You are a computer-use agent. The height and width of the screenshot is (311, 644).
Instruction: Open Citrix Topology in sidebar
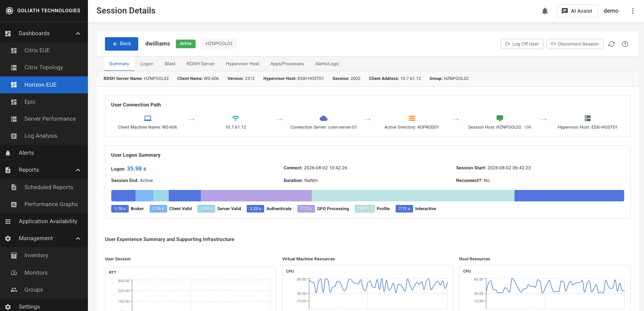tap(44, 68)
